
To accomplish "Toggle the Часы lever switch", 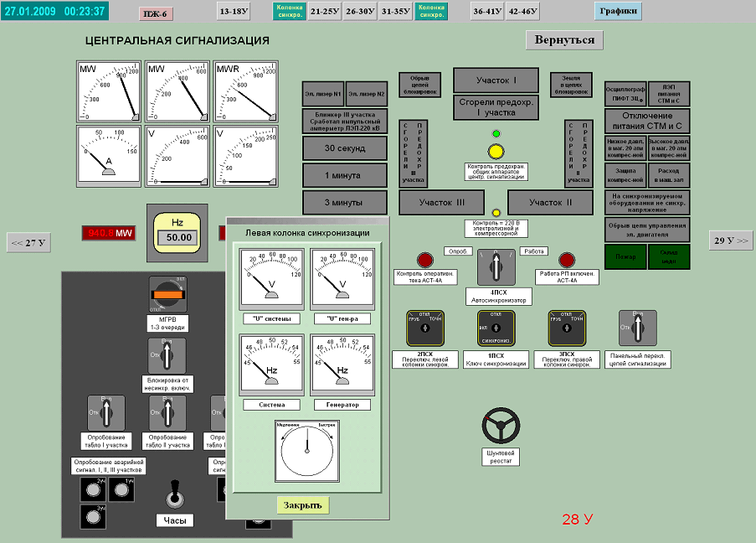I will click(173, 495).
